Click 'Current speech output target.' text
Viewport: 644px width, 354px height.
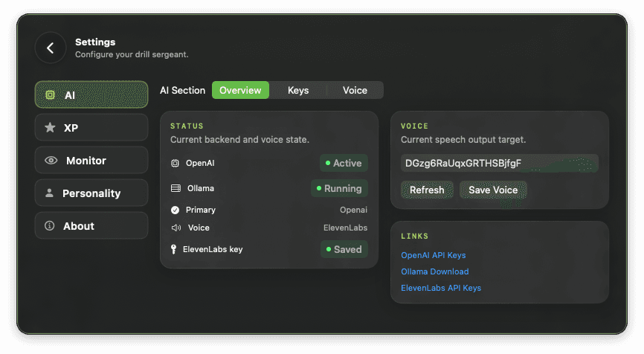point(463,140)
